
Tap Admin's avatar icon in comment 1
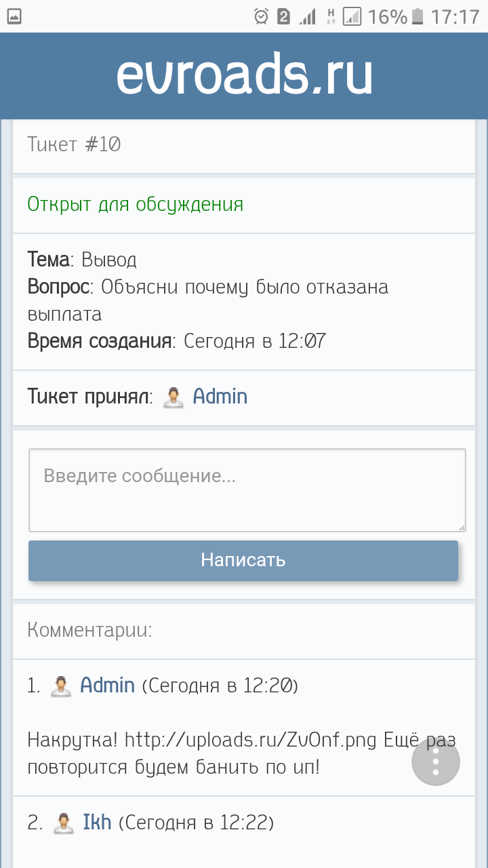click(x=61, y=686)
